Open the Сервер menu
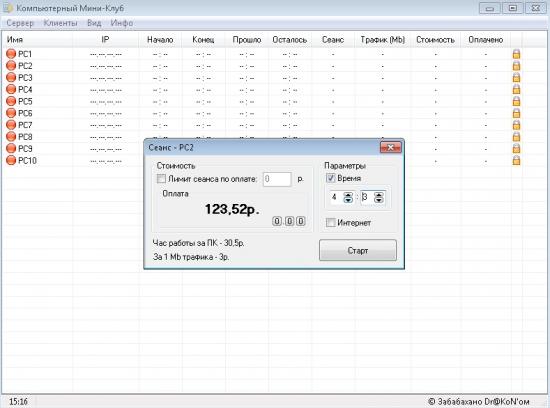 (x=20, y=23)
